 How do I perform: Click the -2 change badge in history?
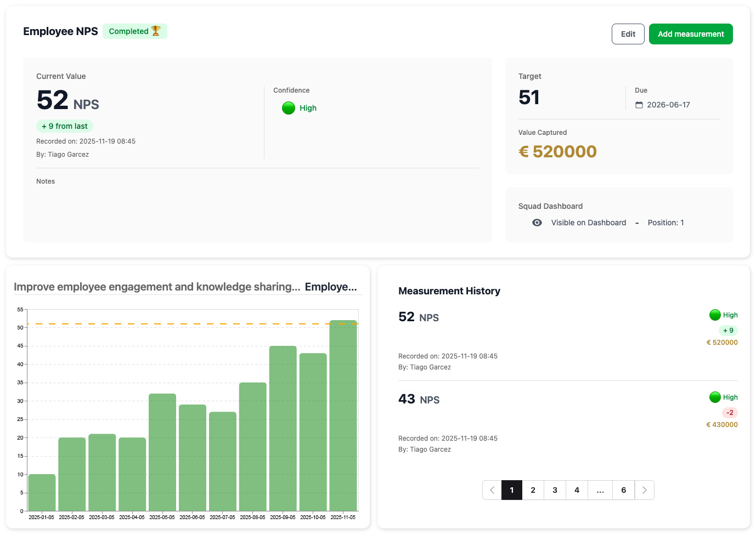click(x=730, y=413)
